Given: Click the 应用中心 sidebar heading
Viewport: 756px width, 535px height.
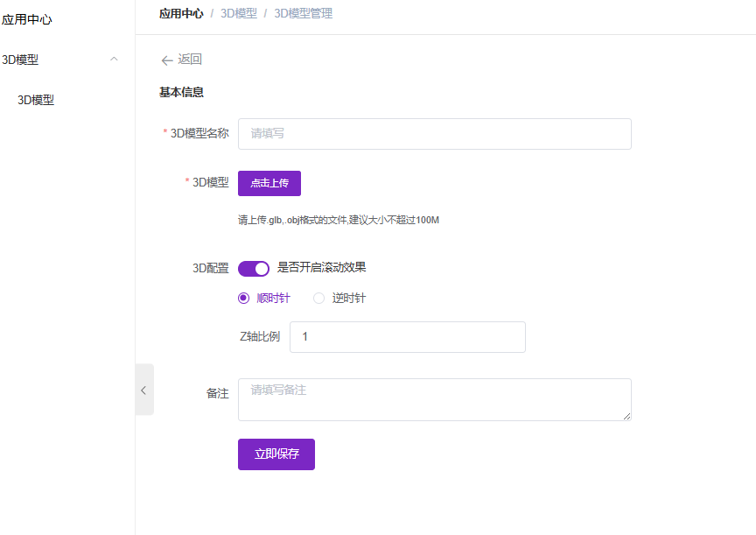Looking at the screenshot, I should click(x=27, y=18).
